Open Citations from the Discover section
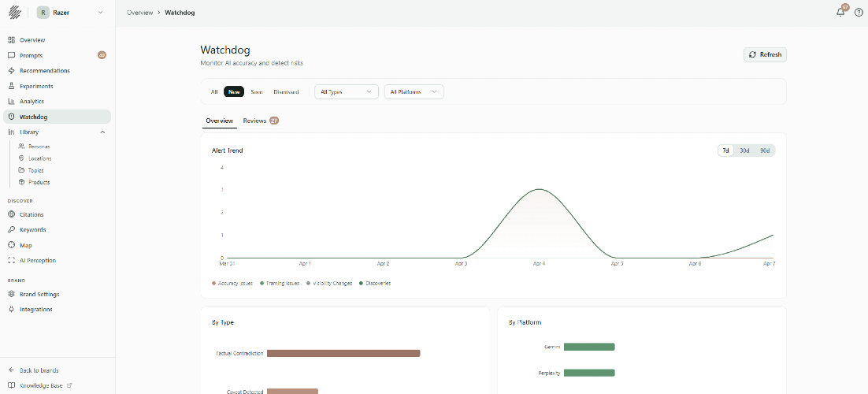868x394 pixels. (x=32, y=214)
